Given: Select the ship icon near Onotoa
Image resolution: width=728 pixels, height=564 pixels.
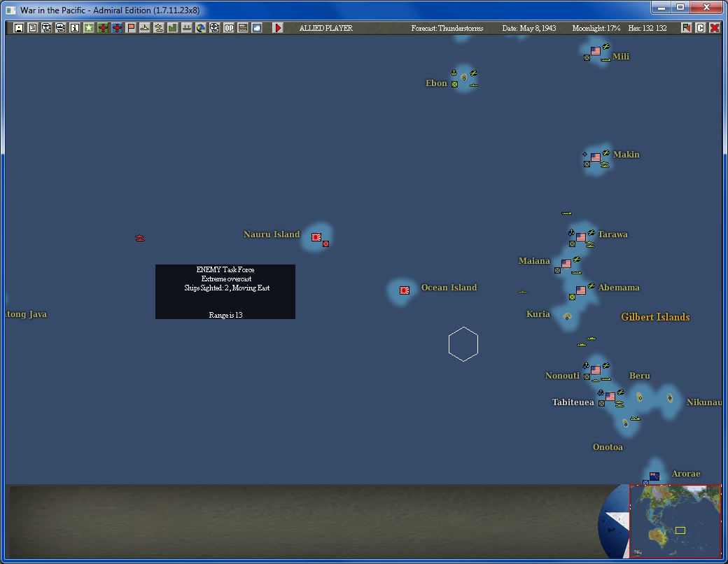Looking at the screenshot, I should pos(635,418).
